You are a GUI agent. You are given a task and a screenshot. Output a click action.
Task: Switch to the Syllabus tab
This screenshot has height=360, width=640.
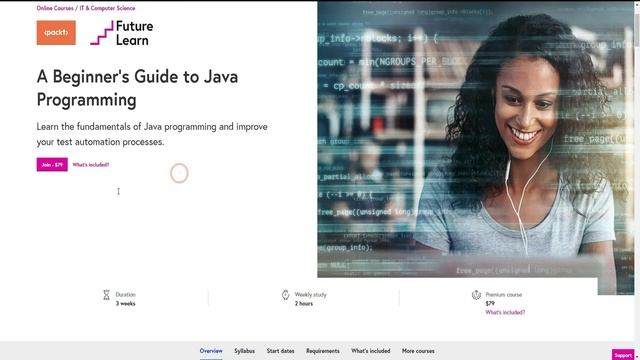pyautogui.click(x=244, y=351)
